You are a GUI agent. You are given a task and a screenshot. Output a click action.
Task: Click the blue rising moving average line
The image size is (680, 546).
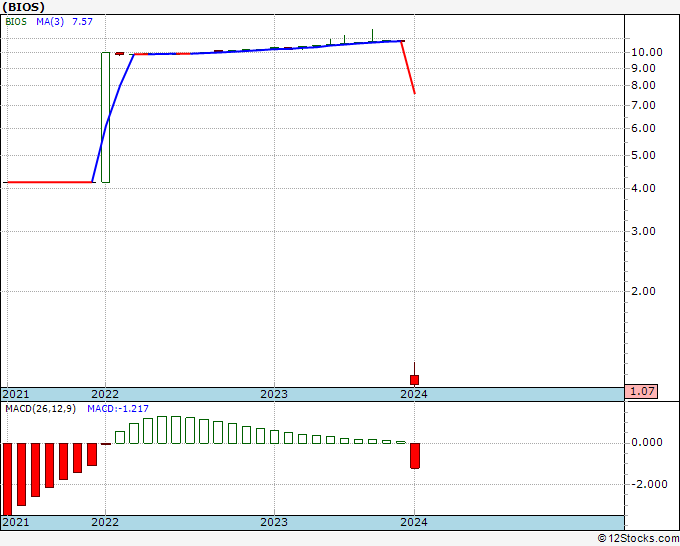[113, 117]
